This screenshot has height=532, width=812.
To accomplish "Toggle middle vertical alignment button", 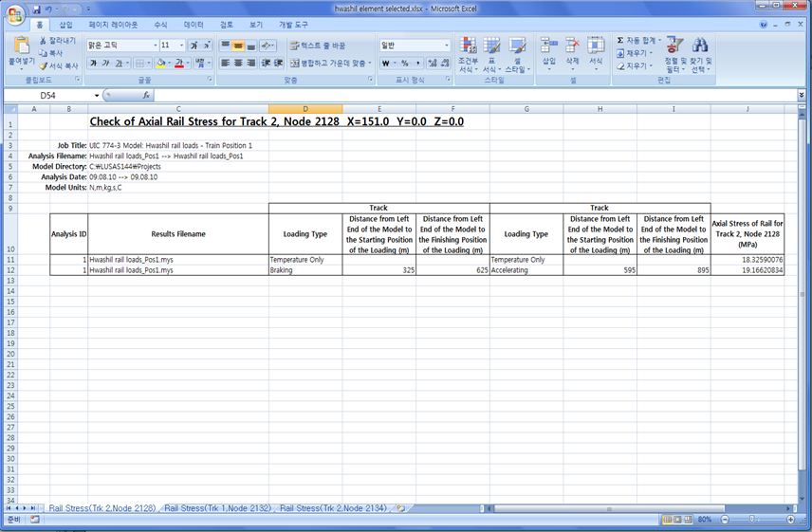I will 238,46.
